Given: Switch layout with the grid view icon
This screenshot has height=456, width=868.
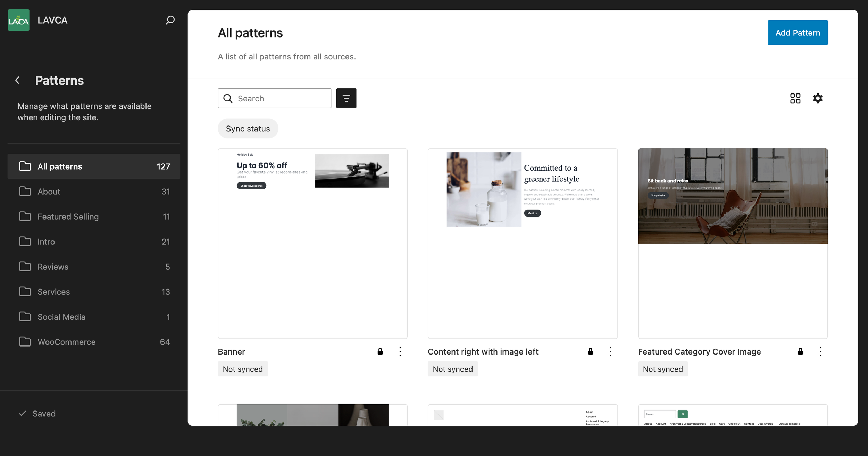Looking at the screenshot, I should [795, 98].
